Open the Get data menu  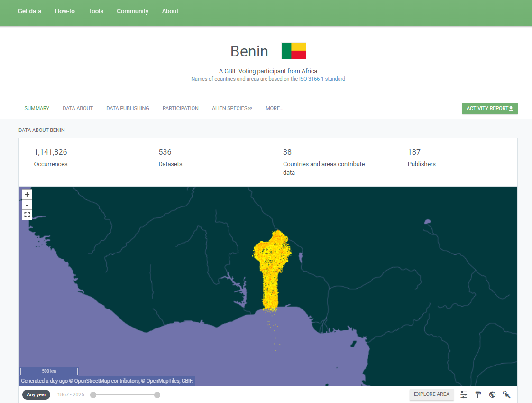(29, 11)
